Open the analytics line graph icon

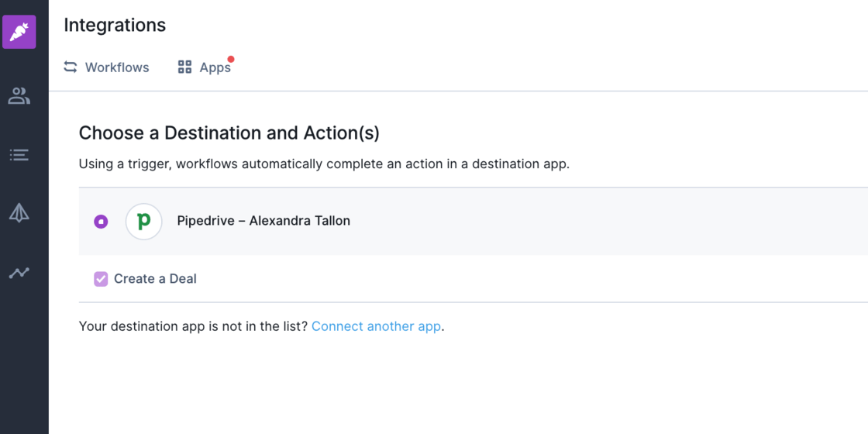[x=19, y=272]
